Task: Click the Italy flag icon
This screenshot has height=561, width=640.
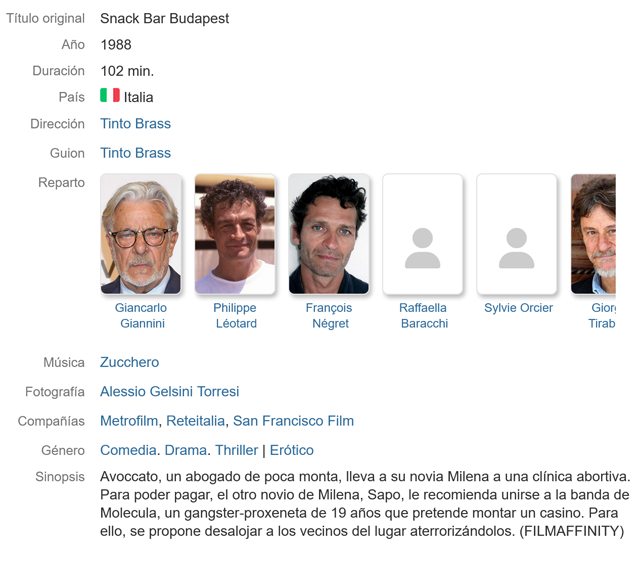Action: click(x=109, y=96)
